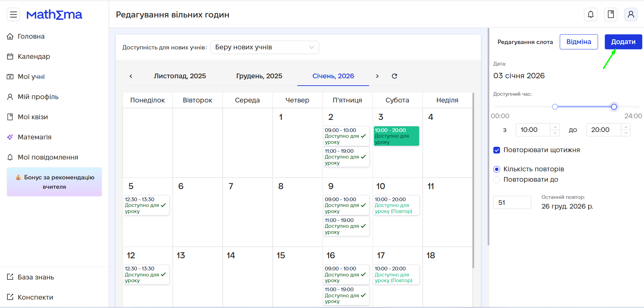Open notifications bell icon in header
Screen dimensions: 644x308
591,14
